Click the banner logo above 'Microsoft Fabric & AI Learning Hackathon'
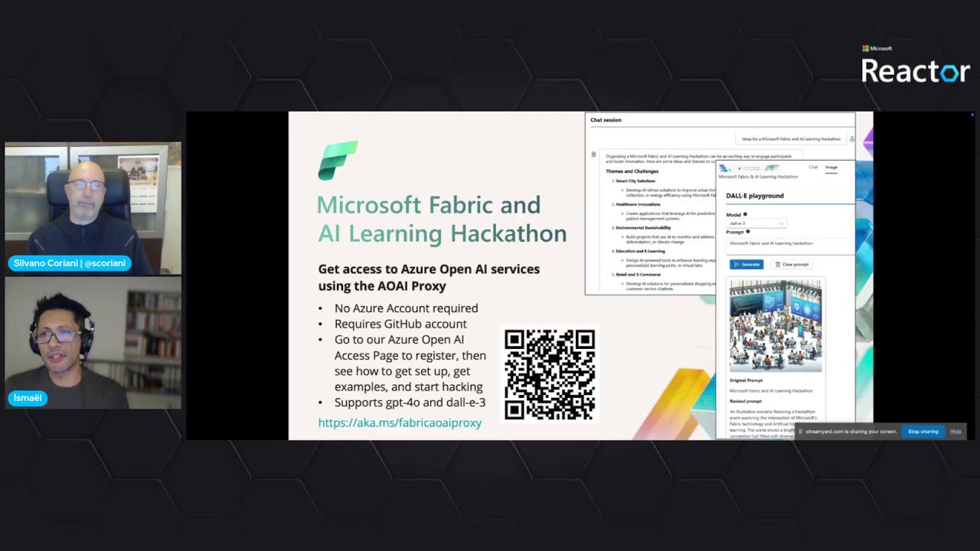The height and width of the screenshot is (551, 980). click(x=749, y=168)
